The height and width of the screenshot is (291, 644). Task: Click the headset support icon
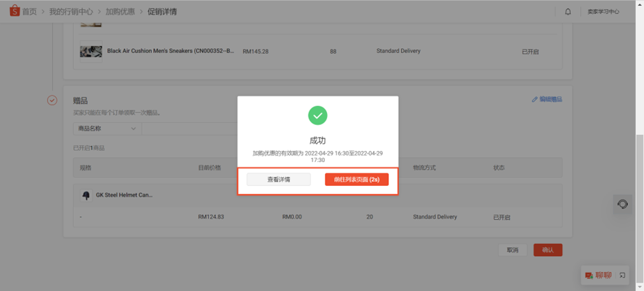[x=623, y=204]
